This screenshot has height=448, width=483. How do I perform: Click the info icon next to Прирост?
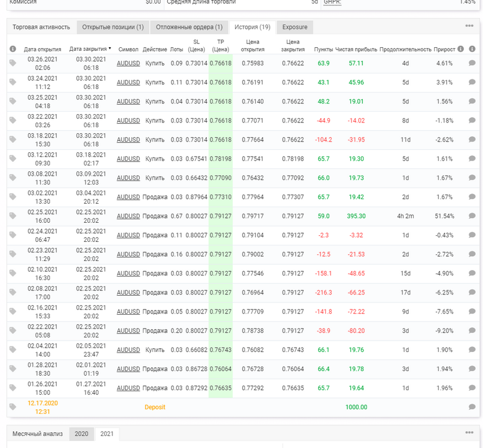click(x=460, y=49)
